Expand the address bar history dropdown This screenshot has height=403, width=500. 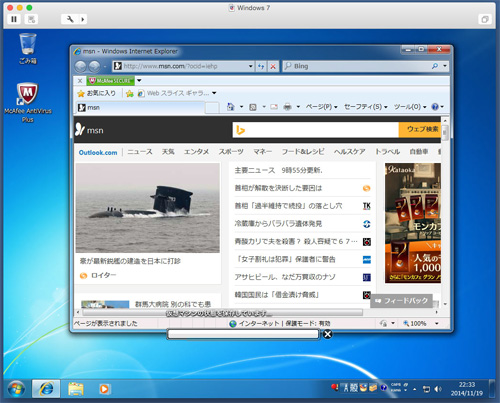pyautogui.click(x=250, y=66)
